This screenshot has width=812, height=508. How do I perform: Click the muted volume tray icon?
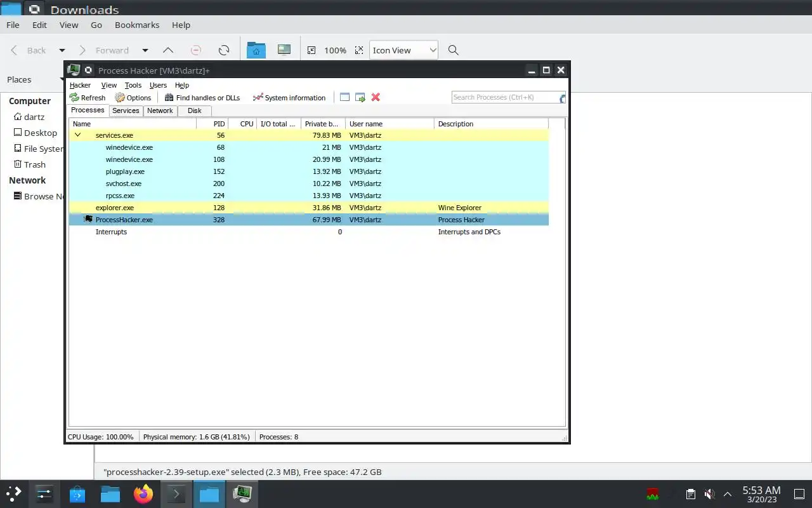pos(710,494)
